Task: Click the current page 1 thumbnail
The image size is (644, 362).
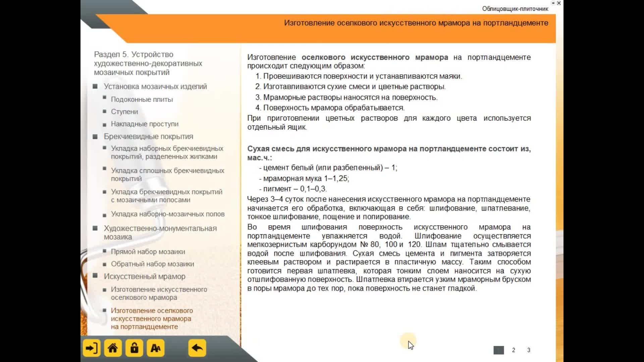Action: [498, 350]
